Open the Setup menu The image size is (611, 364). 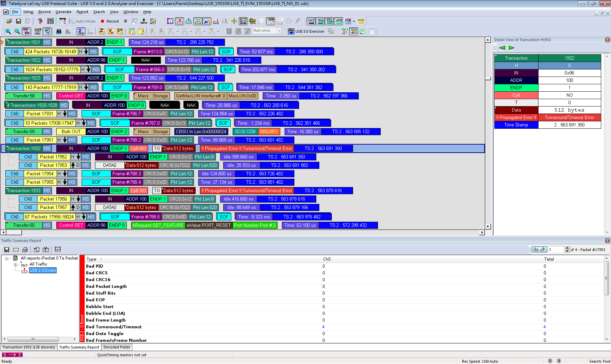pos(28,12)
